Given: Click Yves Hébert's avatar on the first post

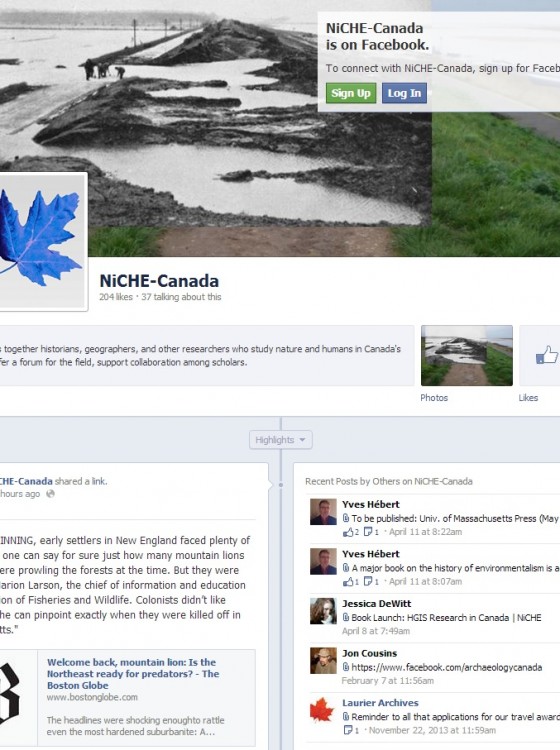Looking at the screenshot, I should tap(323, 511).
